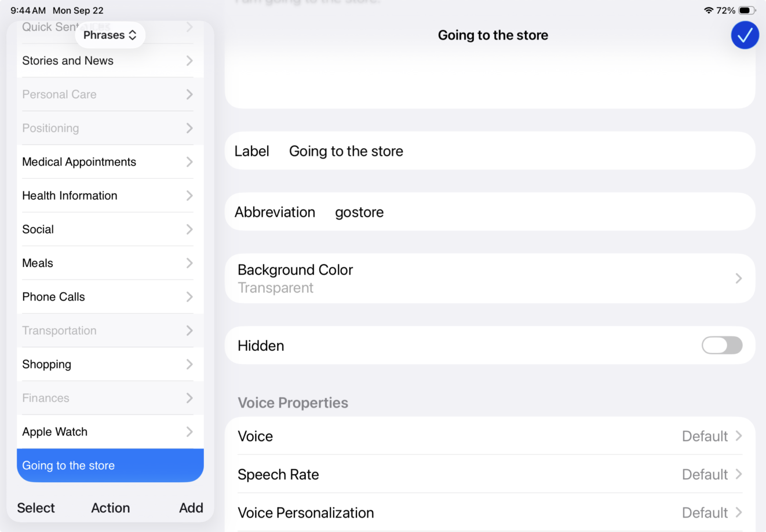
Task: Tap the Apple Watch row chevron
Action: (x=189, y=432)
